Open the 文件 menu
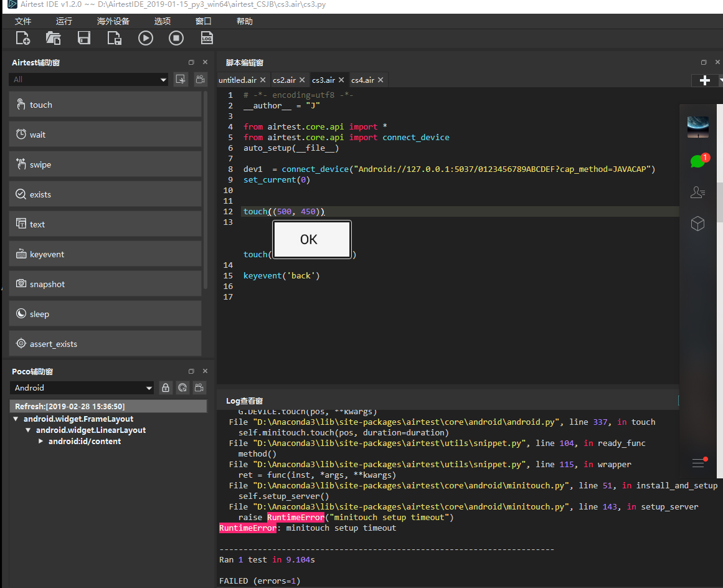Screen dimensions: 723x588 pos(23,21)
